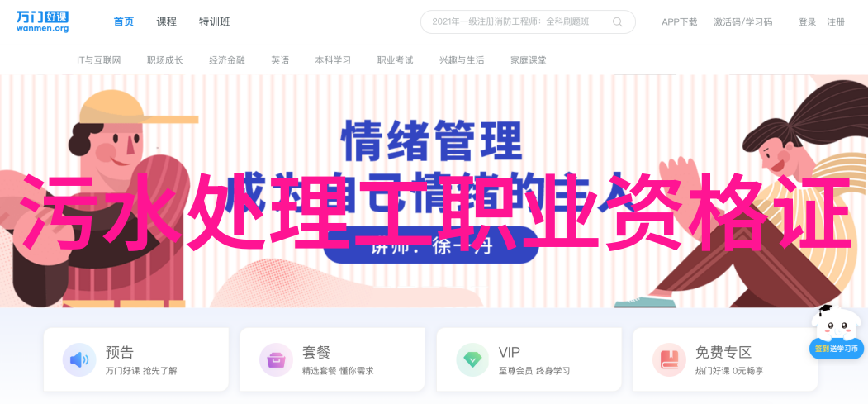Open the 课程 menu

tap(167, 22)
